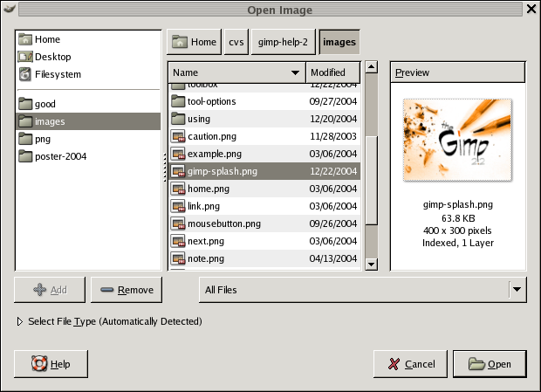Click the Home folder icon in bookmarks
This screenshot has width=541, height=392.
tap(25, 39)
